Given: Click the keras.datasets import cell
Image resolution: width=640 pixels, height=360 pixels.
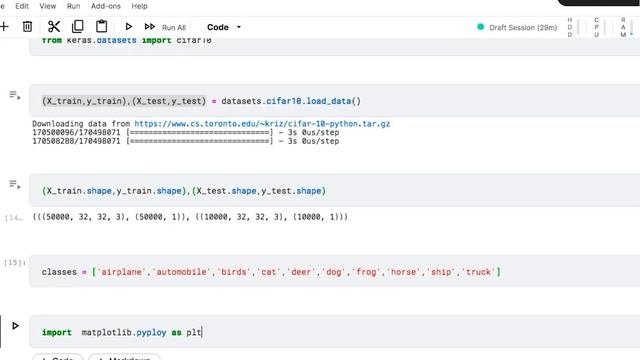Looking at the screenshot, I should (x=335, y=46).
